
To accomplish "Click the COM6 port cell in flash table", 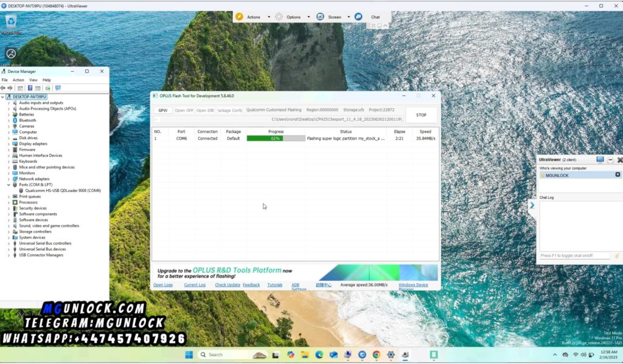I will (181, 139).
